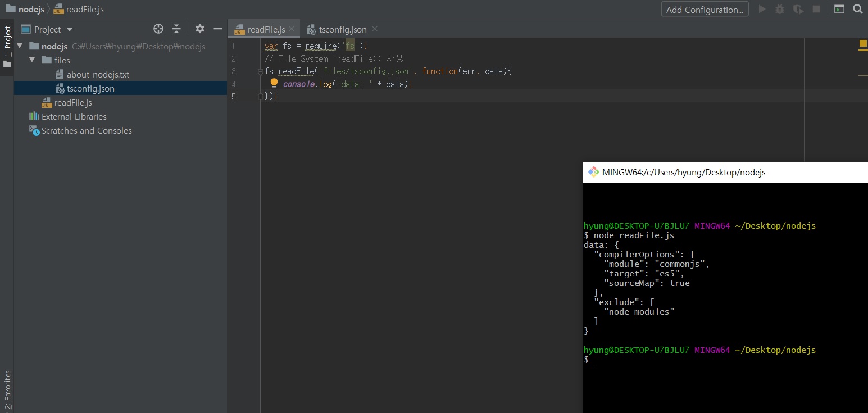Click the yellow lightbulb intention icon
This screenshot has height=413, width=868.
[274, 84]
